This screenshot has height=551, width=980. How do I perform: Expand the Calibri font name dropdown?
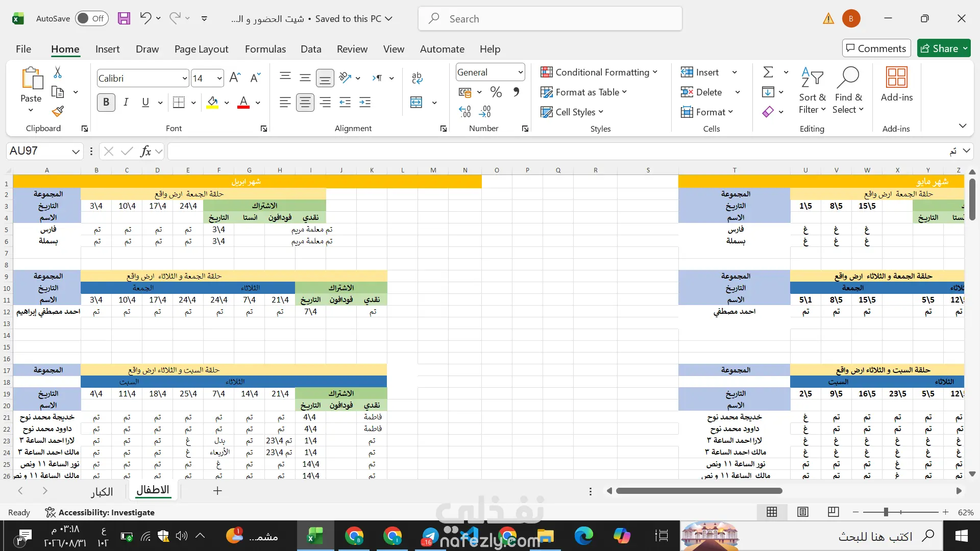coord(185,78)
